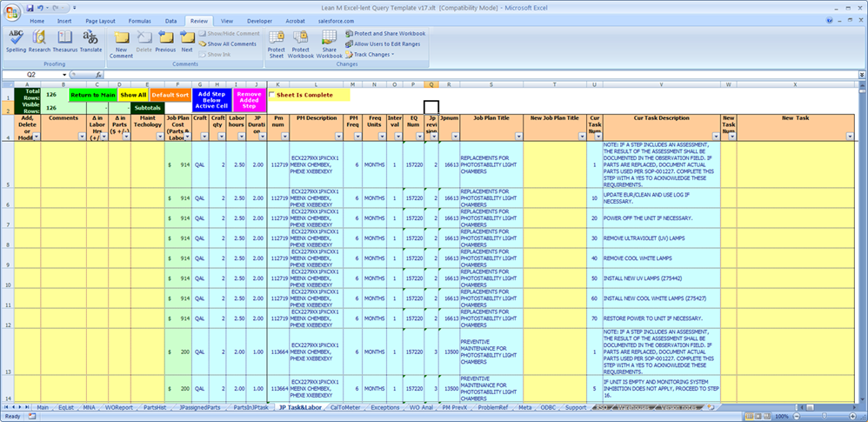Insert a New Comment
Screen dimensions: 868x422
121,44
